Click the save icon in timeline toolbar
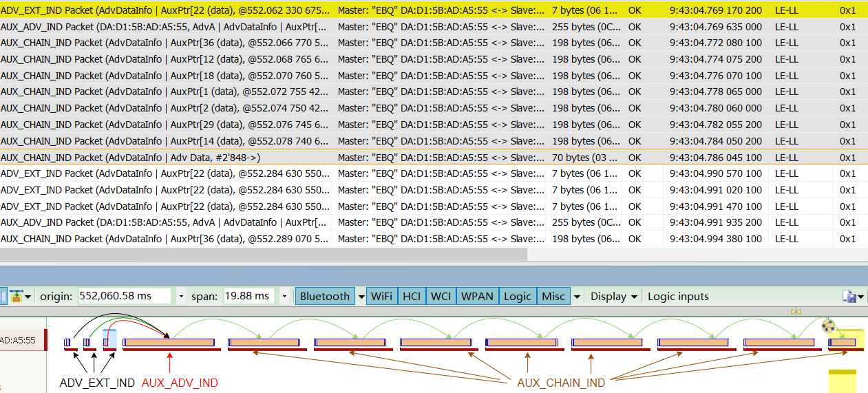868x393 pixels. 849,297
